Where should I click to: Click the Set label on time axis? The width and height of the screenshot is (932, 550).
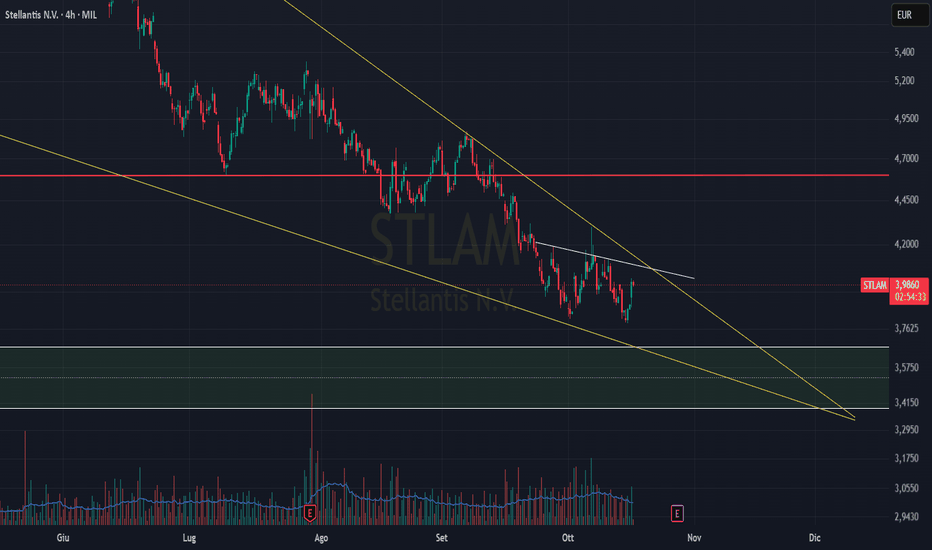click(x=442, y=538)
